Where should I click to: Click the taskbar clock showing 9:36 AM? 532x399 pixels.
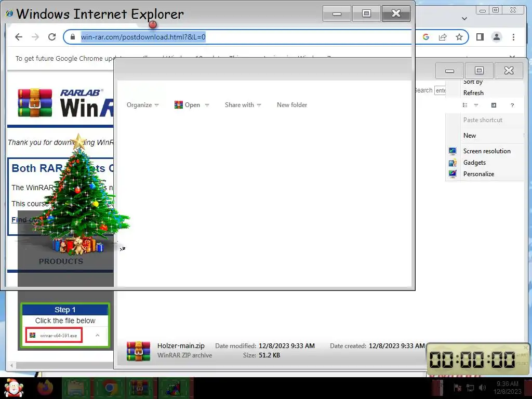coord(508,388)
